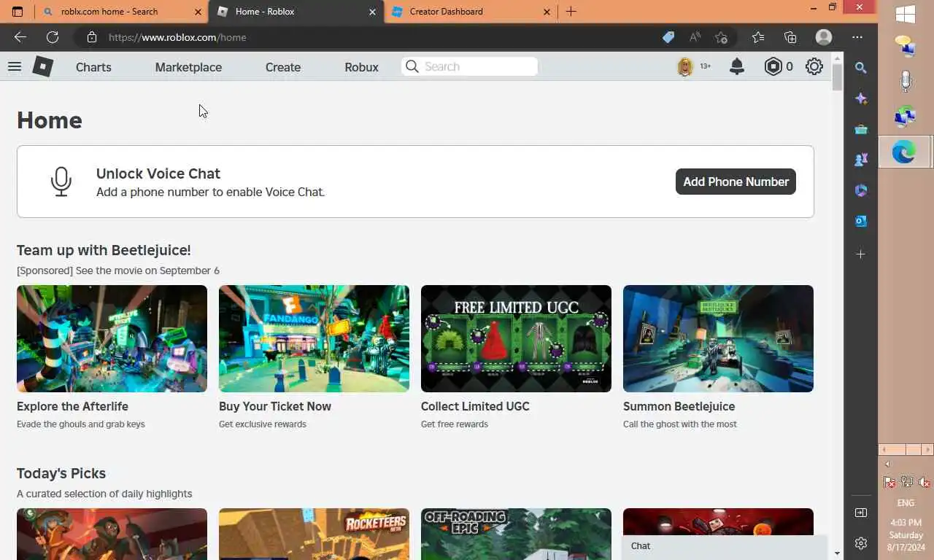The image size is (934, 560).
Task: Open the Roblox hamburger navigation menu
Action: pyautogui.click(x=15, y=66)
